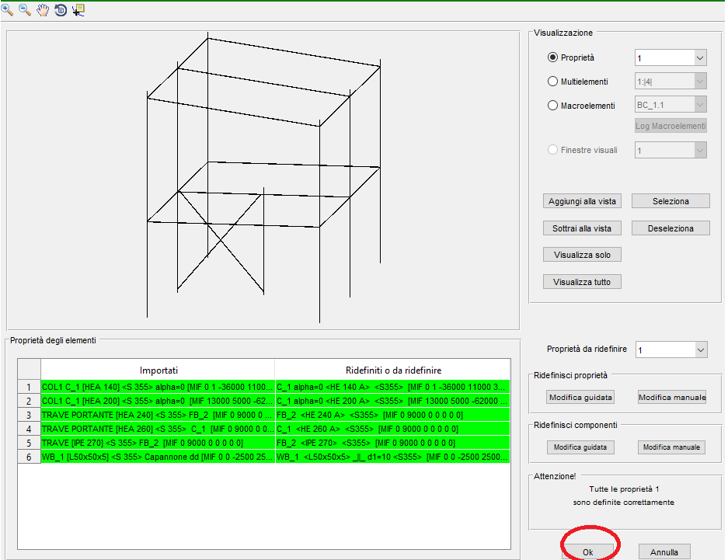The height and width of the screenshot is (560, 728).
Task: Click Sottrai alla vista button
Action: coord(582,228)
